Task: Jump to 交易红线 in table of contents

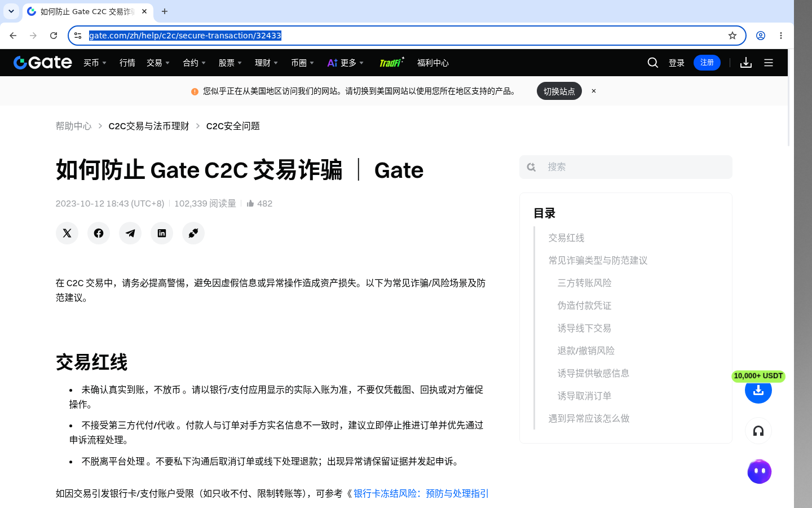Action: 566,238
